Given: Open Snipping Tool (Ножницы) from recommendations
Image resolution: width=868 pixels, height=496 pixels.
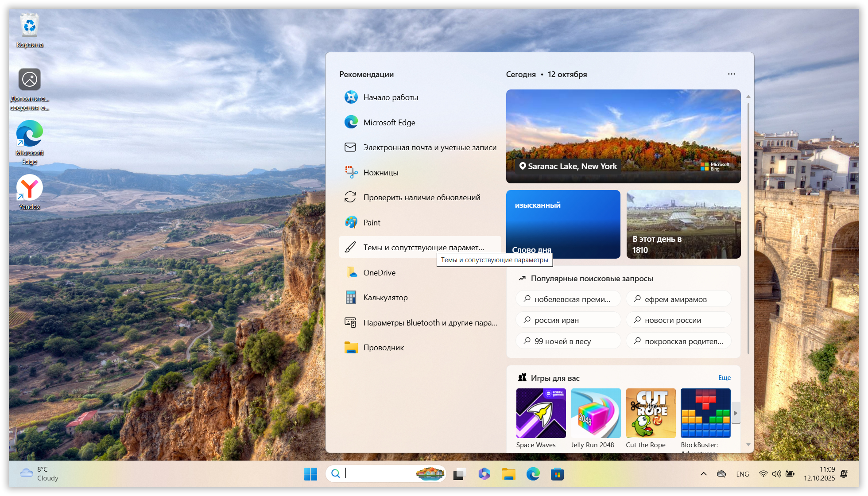Looking at the screenshot, I should pos(381,173).
